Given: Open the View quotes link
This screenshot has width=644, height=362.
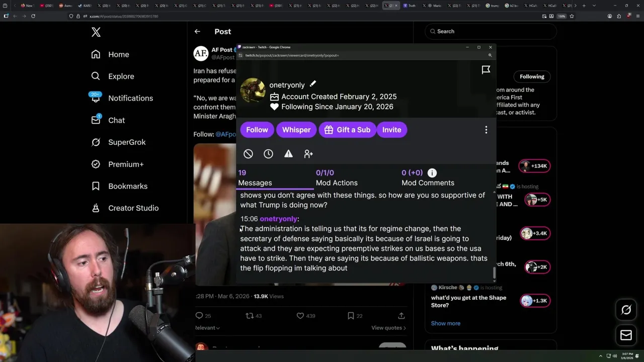Looking at the screenshot, I should pos(388,328).
